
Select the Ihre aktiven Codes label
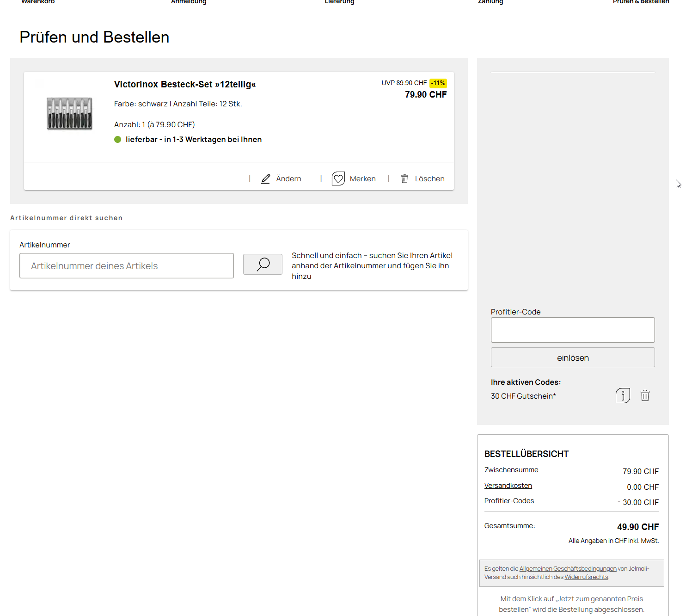pyautogui.click(x=526, y=382)
